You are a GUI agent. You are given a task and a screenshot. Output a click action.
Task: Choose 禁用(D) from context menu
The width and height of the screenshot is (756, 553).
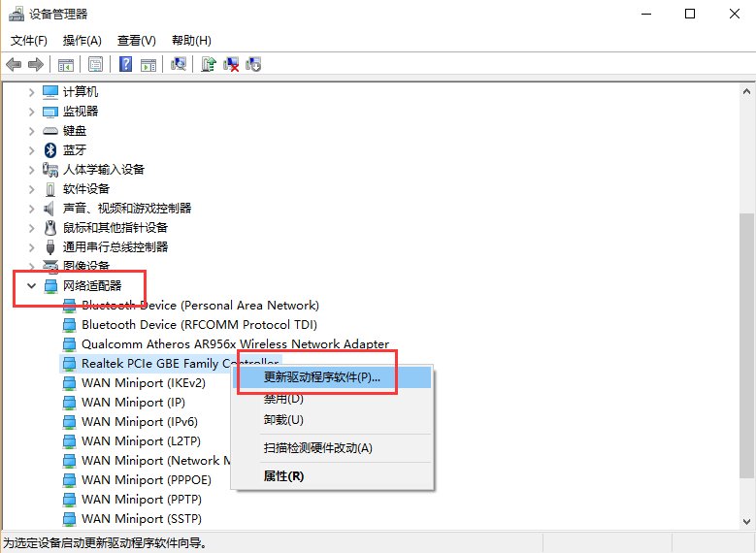click(x=333, y=399)
